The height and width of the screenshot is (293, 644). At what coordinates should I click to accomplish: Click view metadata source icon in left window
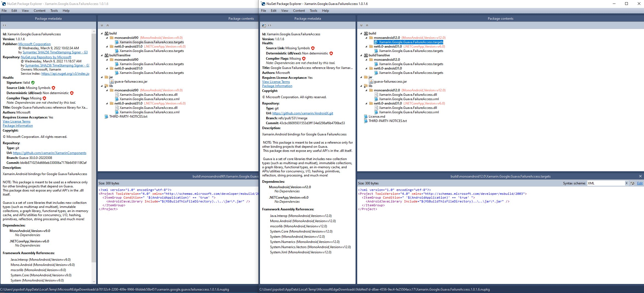4,25
